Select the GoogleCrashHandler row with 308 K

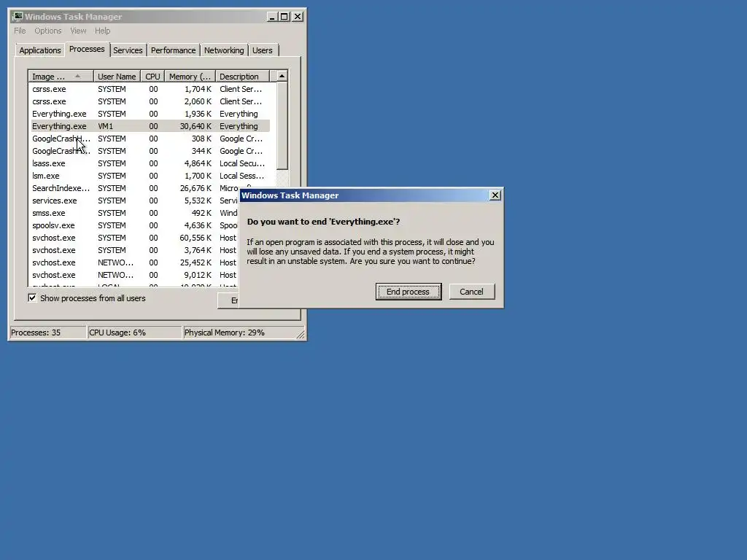149,139
